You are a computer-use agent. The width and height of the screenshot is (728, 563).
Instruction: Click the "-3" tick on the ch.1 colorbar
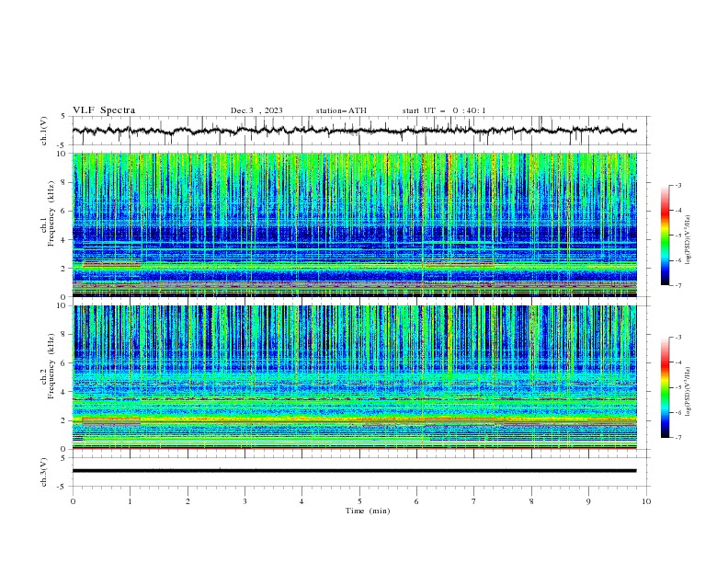678,185
